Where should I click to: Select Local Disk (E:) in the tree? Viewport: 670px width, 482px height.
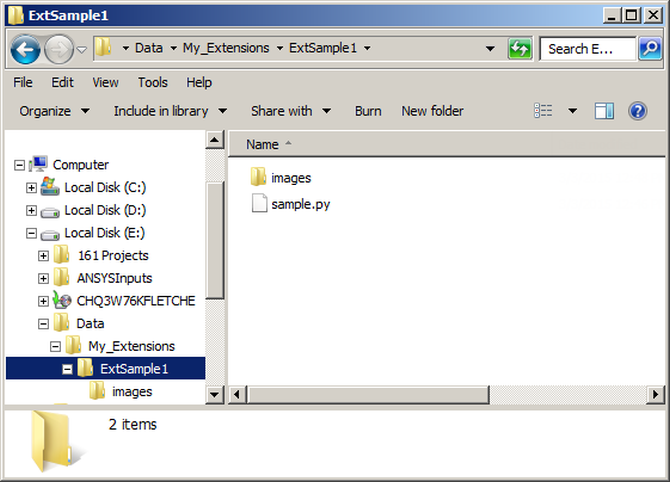[105, 233]
